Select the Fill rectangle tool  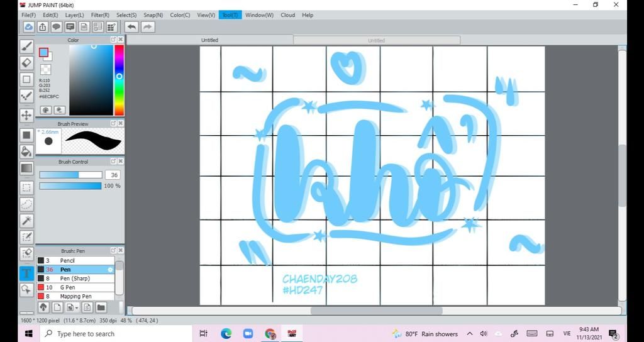point(26,135)
